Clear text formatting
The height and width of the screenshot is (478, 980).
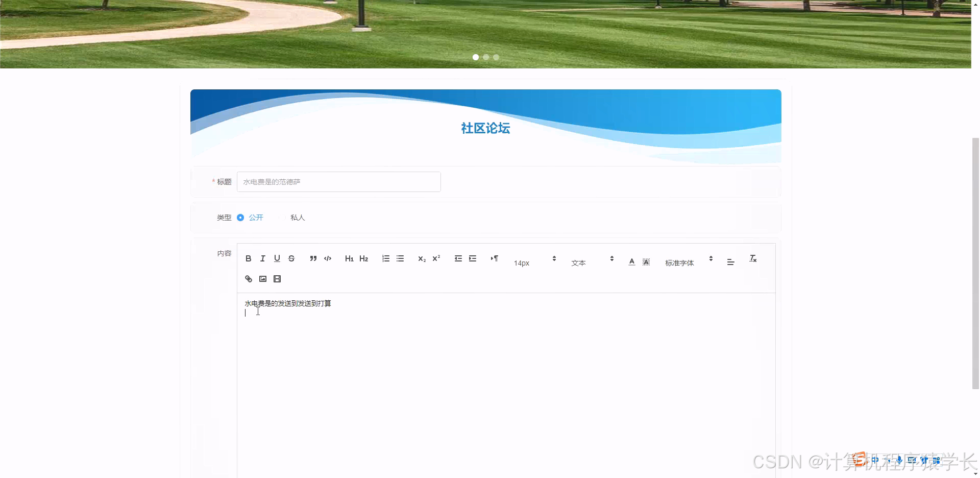point(753,258)
